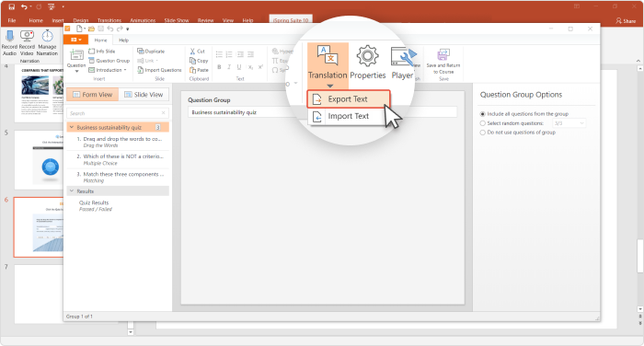Select the Which of these is NOT question

tap(119, 159)
